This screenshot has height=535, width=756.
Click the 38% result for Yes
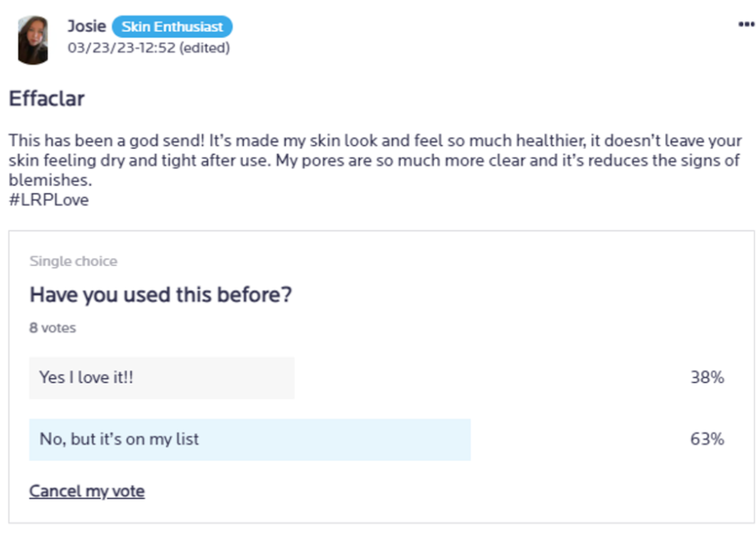pyautogui.click(x=706, y=377)
